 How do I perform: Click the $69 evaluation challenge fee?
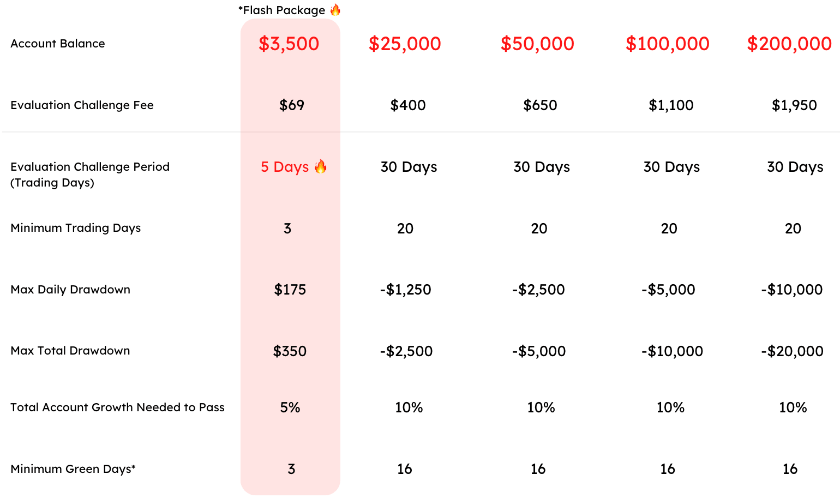click(292, 105)
